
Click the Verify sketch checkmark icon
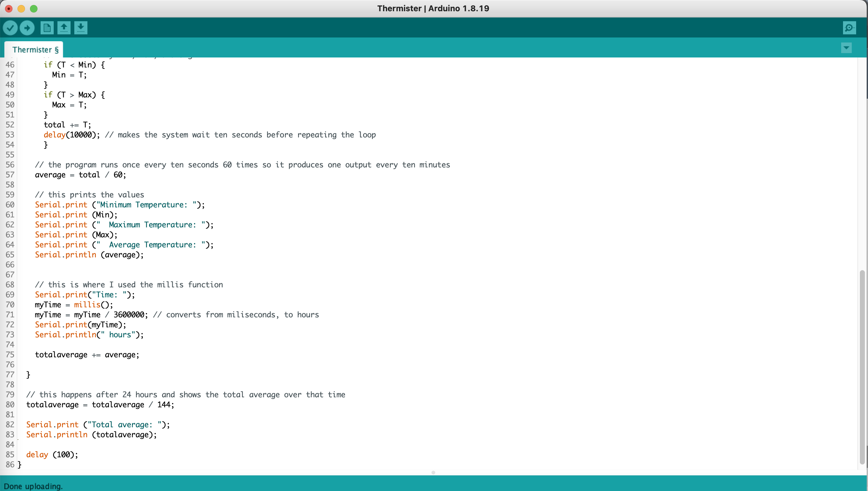10,28
